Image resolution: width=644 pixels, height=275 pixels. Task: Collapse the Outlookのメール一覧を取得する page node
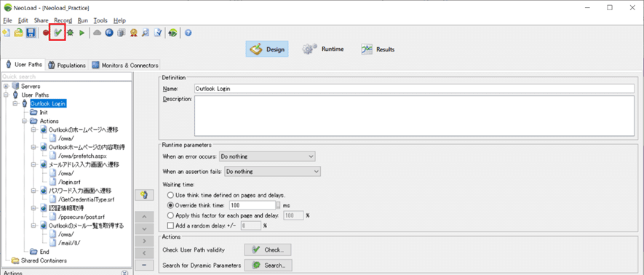coord(33,226)
